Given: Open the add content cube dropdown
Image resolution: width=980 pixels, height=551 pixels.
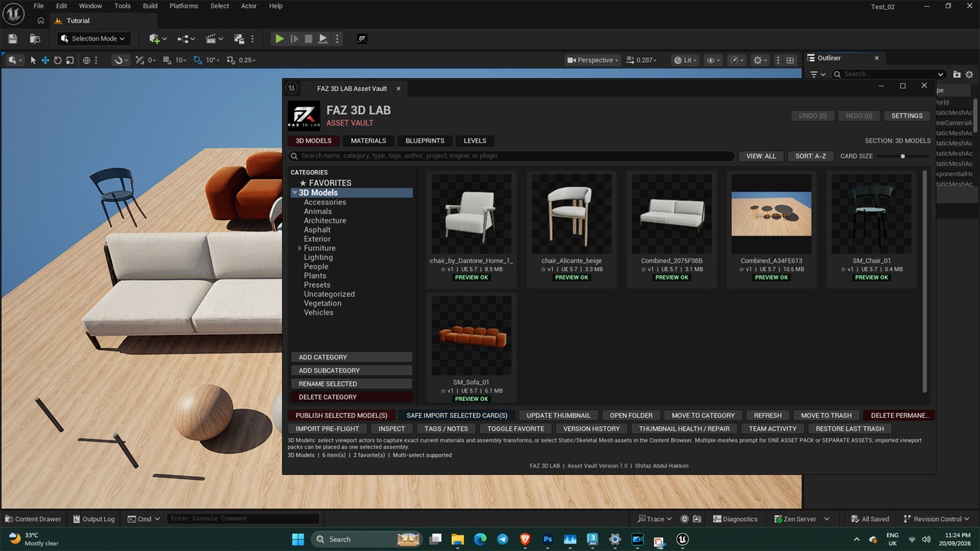Looking at the screenshot, I should coord(158,38).
